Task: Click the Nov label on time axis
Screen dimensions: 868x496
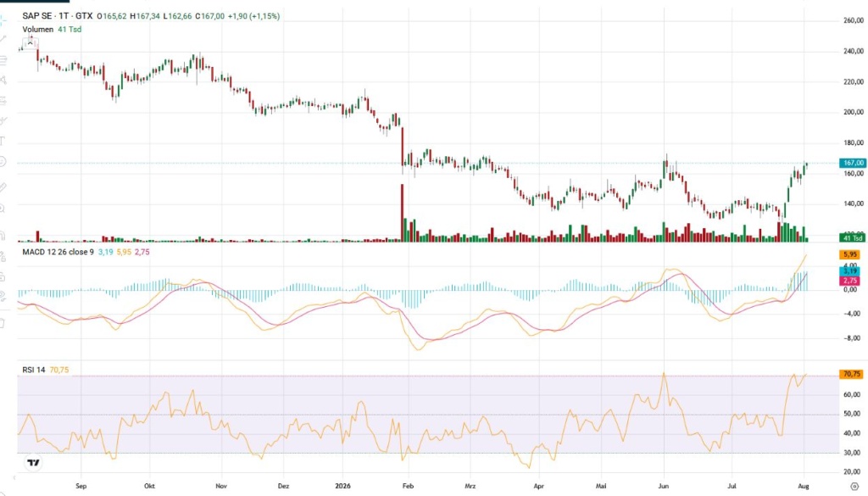Action: [x=221, y=486]
